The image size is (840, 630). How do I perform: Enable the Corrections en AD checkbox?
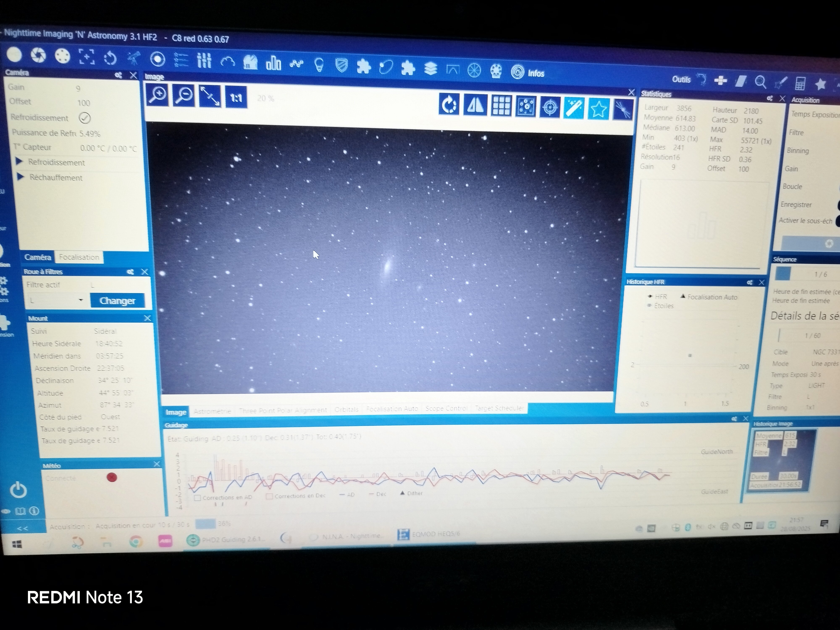click(197, 497)
